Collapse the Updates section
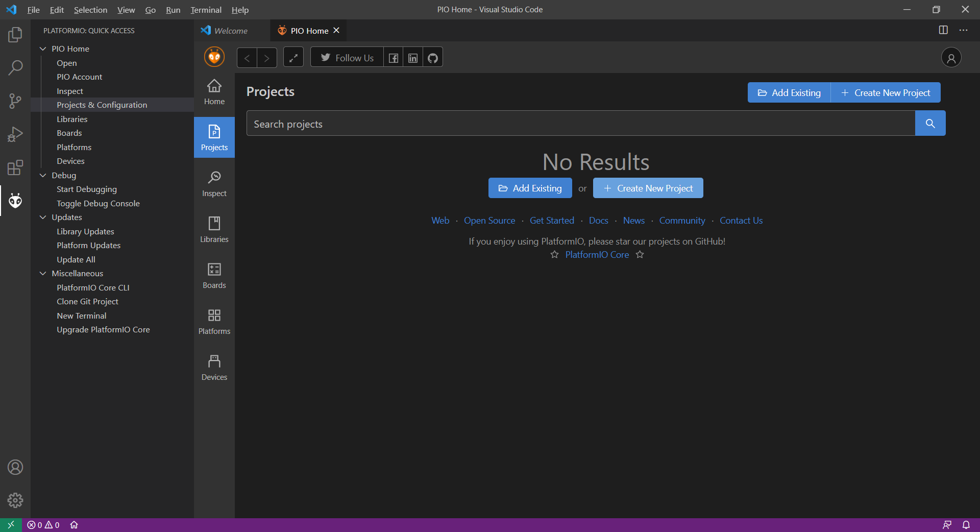 (43, 217)
